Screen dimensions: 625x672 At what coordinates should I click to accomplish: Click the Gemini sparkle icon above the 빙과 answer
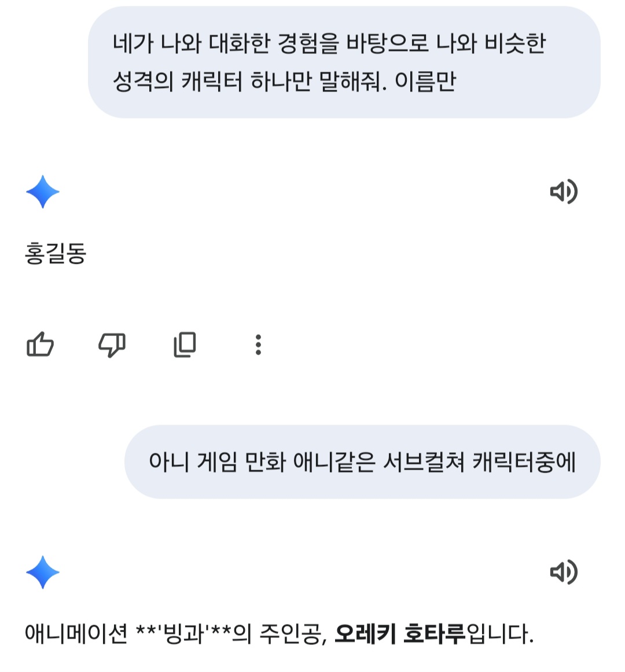(x=43, y=573)
